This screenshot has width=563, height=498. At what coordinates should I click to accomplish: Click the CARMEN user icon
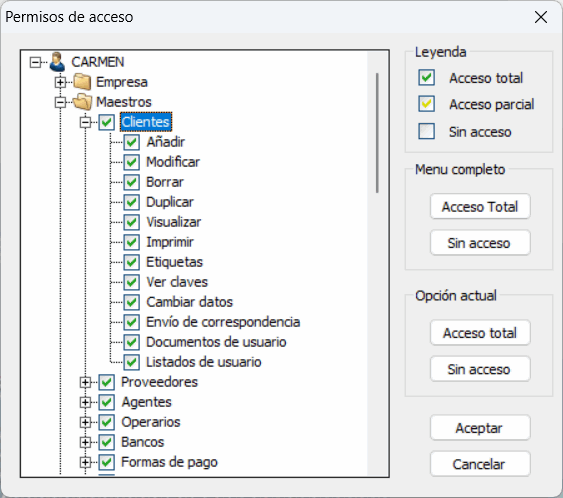coord(57,62)
